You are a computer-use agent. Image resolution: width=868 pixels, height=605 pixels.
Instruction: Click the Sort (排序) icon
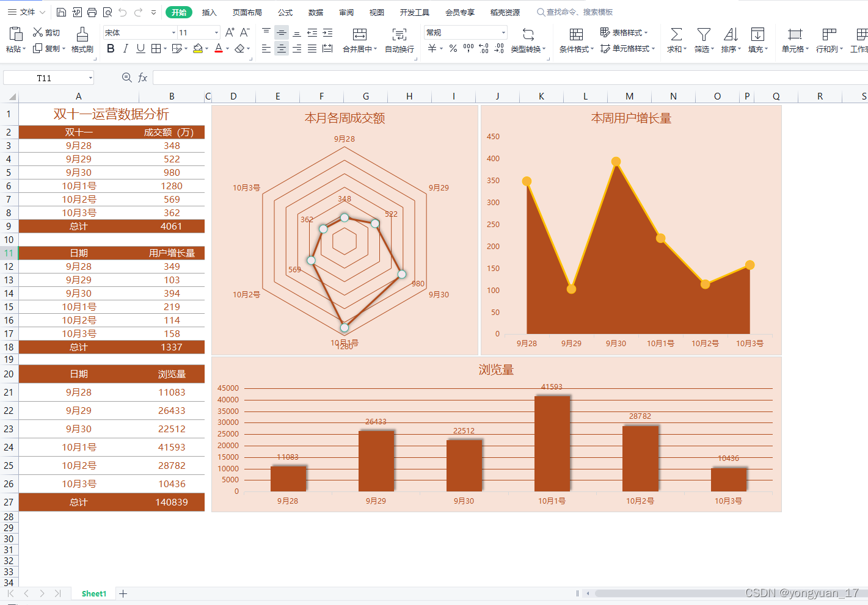[x=731, y=34]
